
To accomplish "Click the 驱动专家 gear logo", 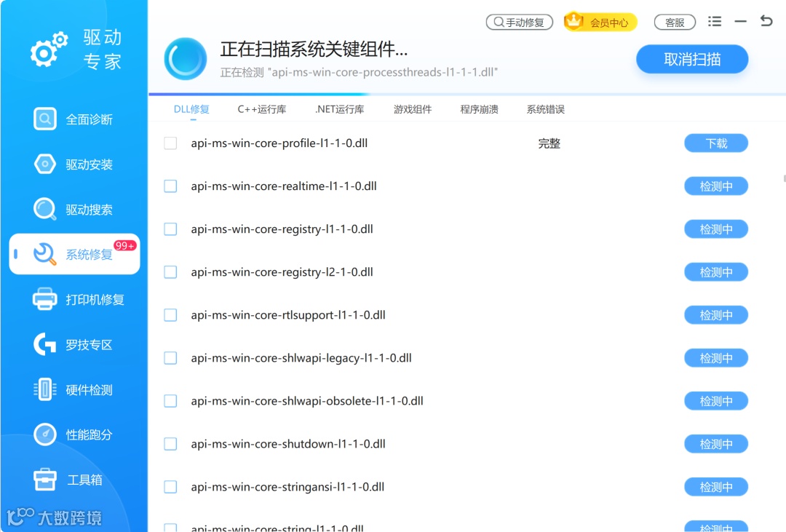I will [49, 49].
